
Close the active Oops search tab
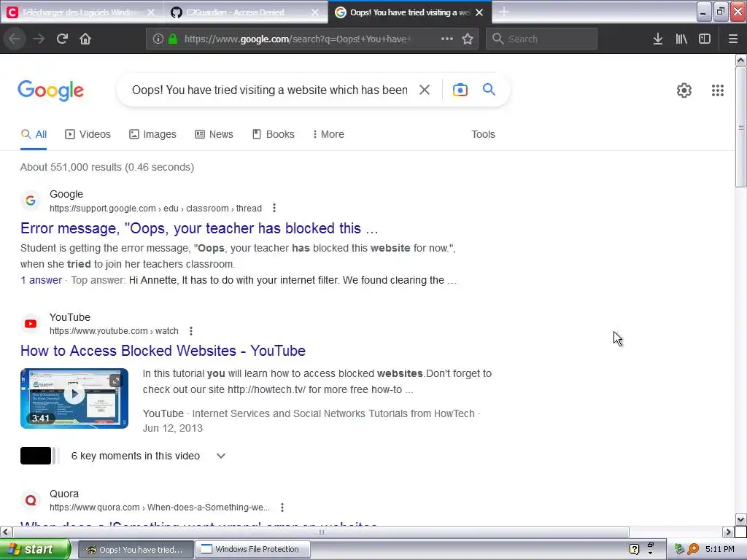[x=479, y=12]
